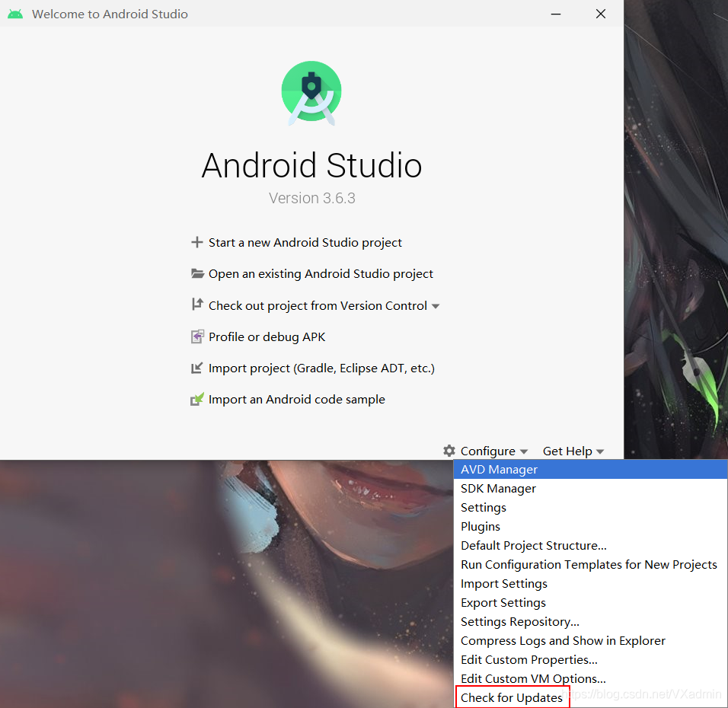The width and height of the screenshot is (728, 708).
Task: Click the folder icon for Open existing project
Action: pos(197,273)
